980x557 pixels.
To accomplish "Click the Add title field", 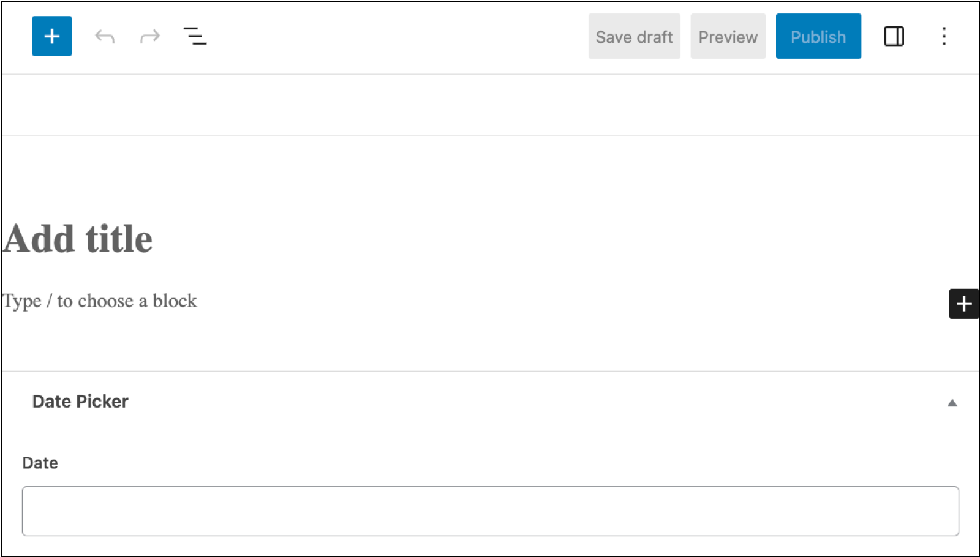I will tap(77, 239).
